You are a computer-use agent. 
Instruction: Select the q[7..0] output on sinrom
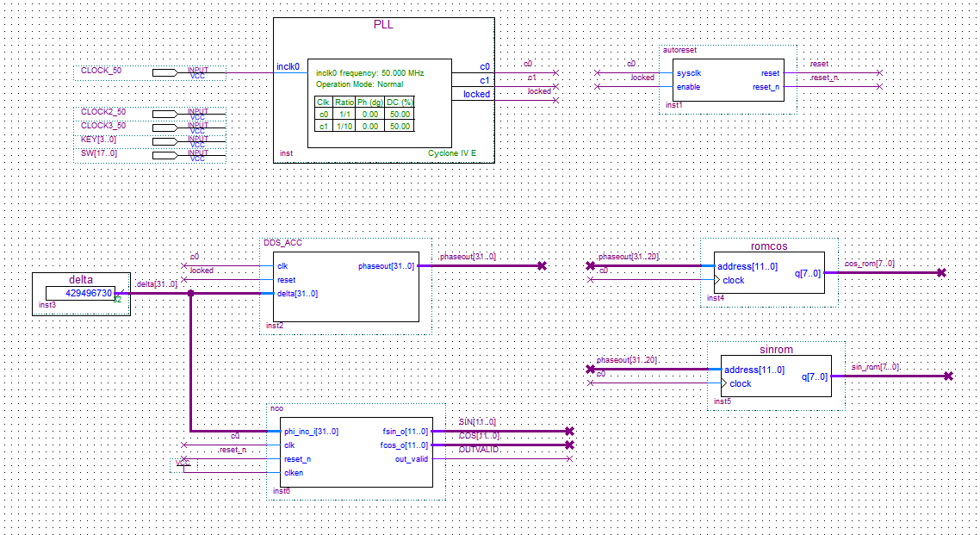(814, 376)
